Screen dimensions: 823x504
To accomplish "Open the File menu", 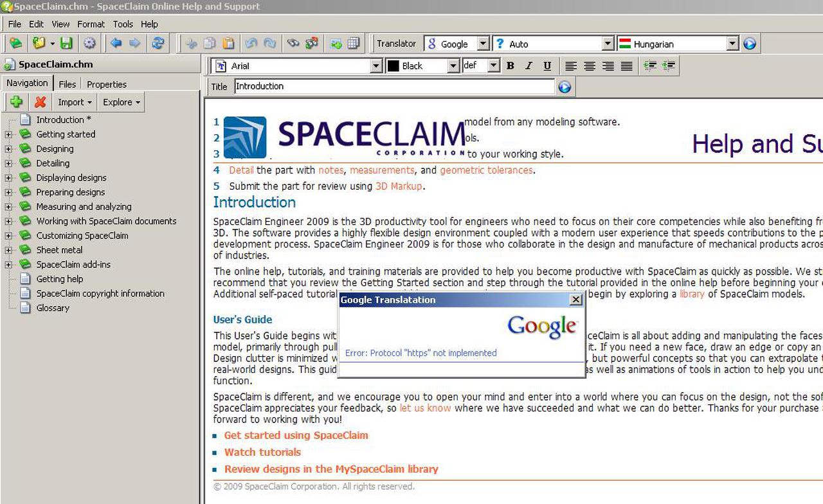I will (15, 24).
